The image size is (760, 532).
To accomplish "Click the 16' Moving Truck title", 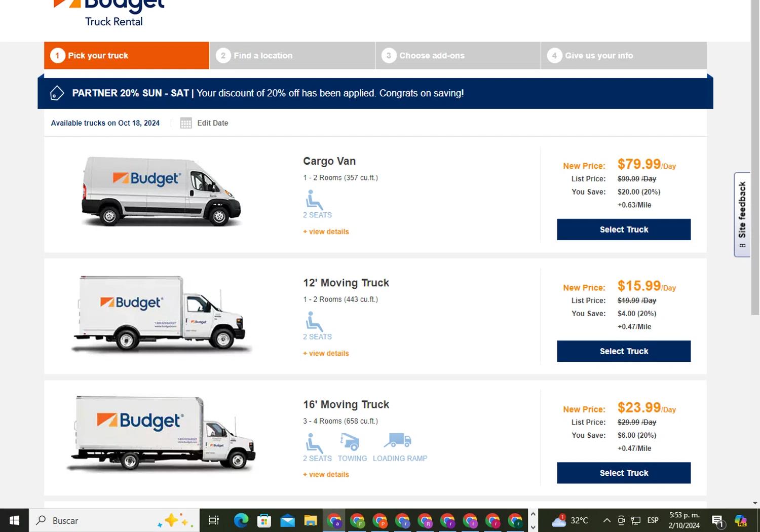I will pos(346,404).
